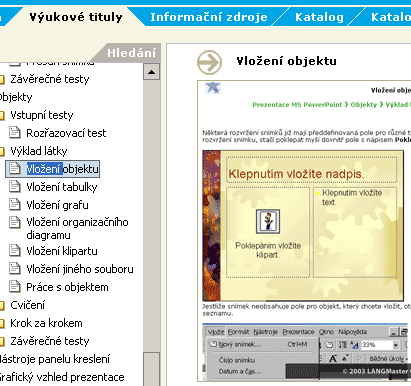This screenshot has width=411, height=386.
Task: Click the slide title placeholder Klepnutím vložíte nadpis
Action: (311, 170)
